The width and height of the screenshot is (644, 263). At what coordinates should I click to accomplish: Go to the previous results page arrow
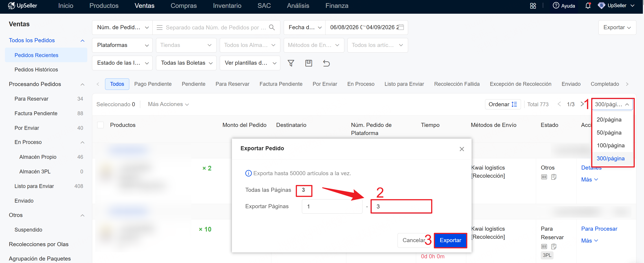coord(559,104)
